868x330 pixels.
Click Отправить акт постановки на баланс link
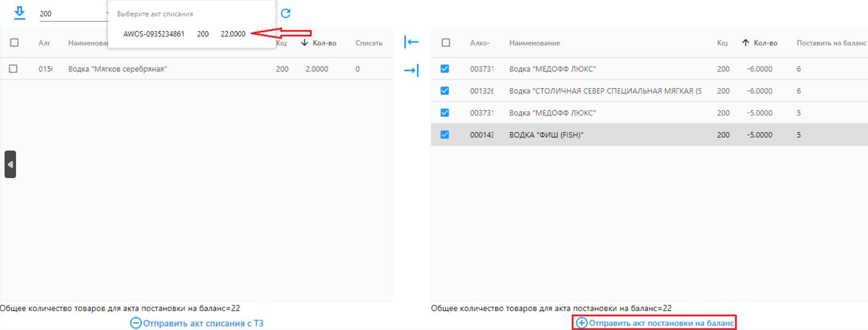pyautogui.click(x=661, y=323)
